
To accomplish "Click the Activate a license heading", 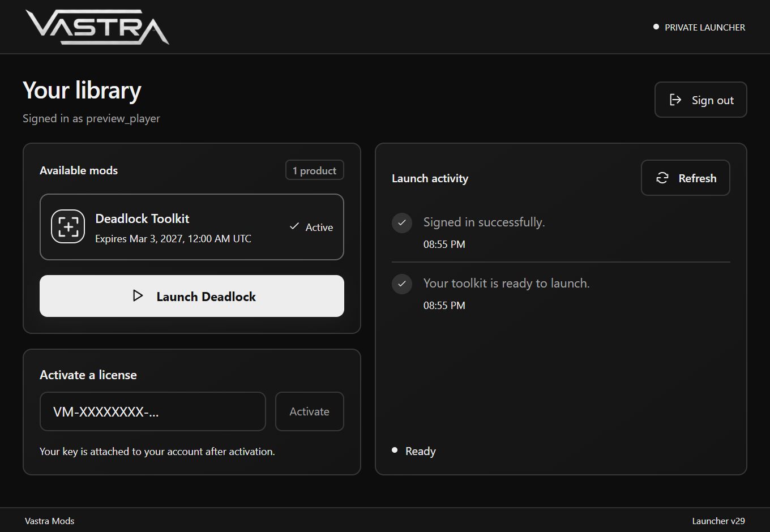I will pyautogui.click(x=88, y=375).
